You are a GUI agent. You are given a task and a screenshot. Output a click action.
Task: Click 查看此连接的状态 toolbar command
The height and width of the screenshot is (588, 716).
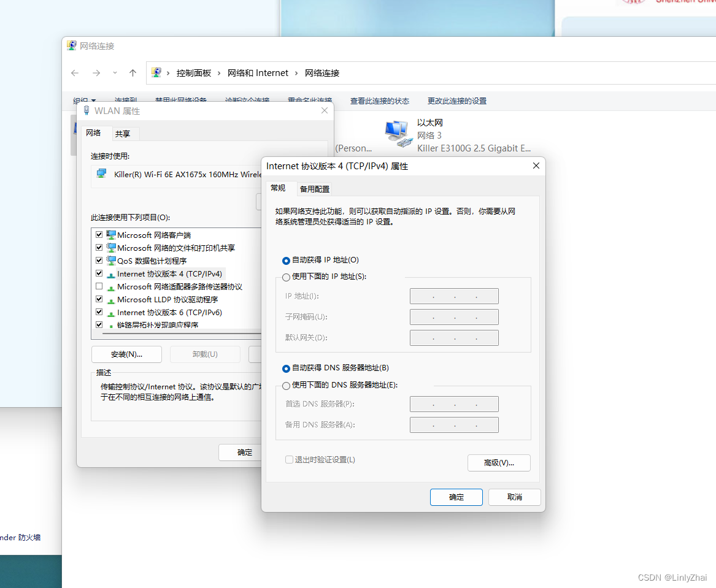click(379, 101)
